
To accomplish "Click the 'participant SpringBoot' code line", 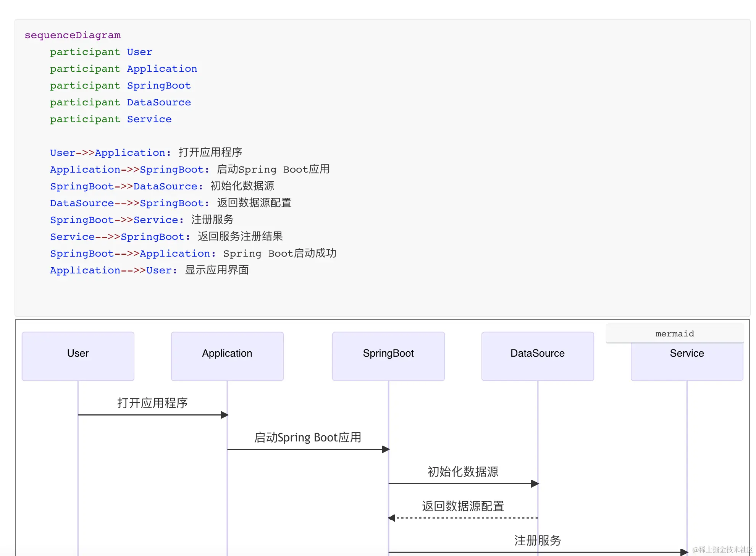I will point(120,86).
